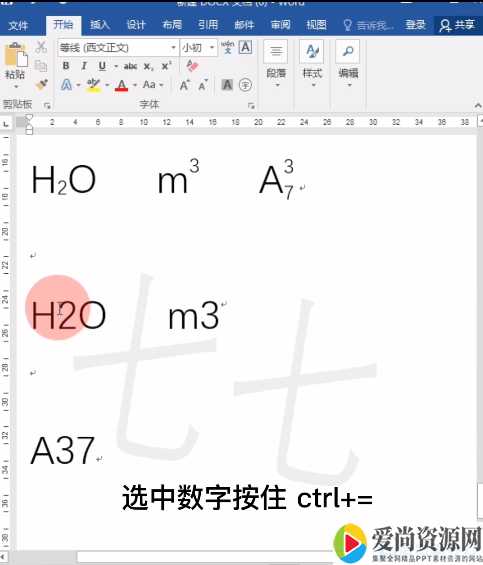Apply red font color A

[x=121, y=85]
